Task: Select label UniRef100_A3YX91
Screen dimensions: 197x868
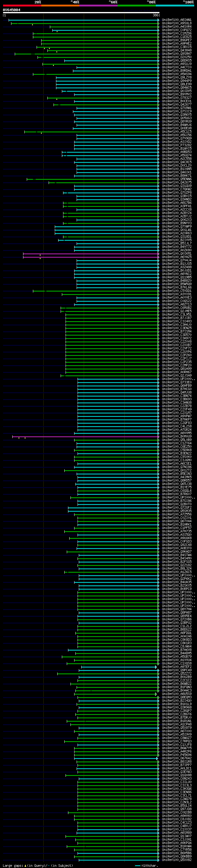Action: click(x=176, y=294)
